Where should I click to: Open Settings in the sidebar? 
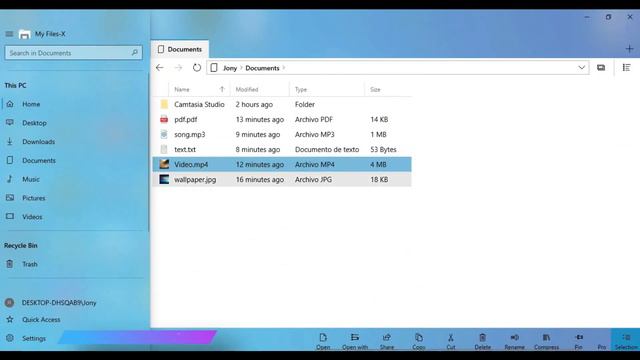click(x=33, y=338)
